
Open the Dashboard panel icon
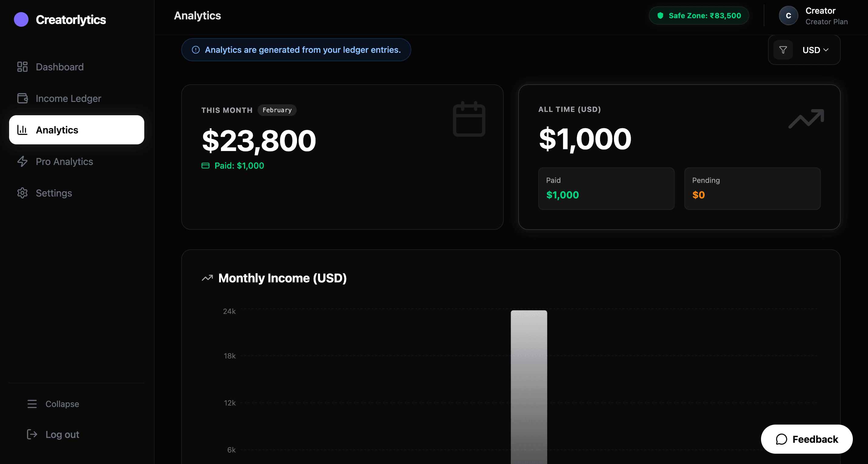point(22,66)
